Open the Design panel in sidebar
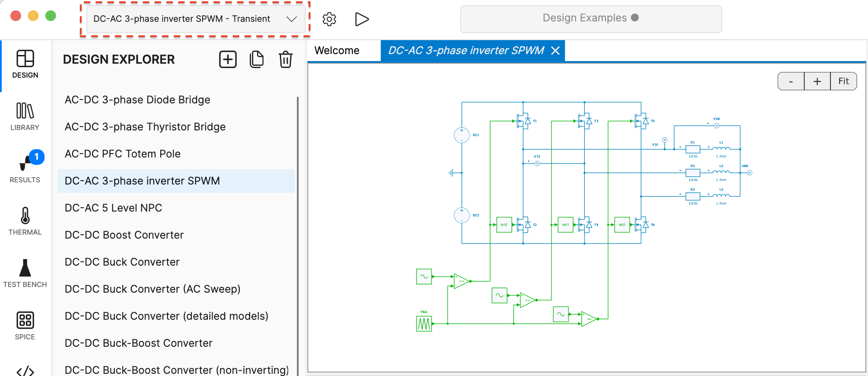Viewport: 868px width, 376px height. (25, 65)
